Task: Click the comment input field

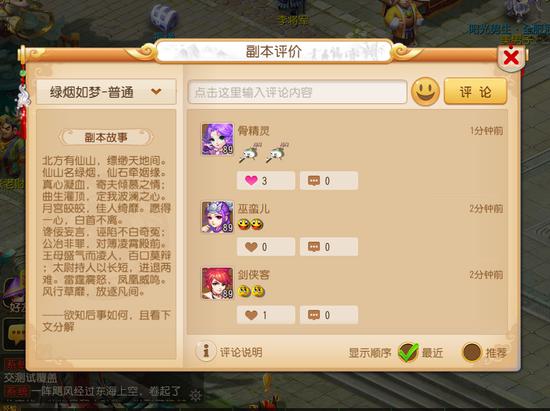Action: coord(297,92)
